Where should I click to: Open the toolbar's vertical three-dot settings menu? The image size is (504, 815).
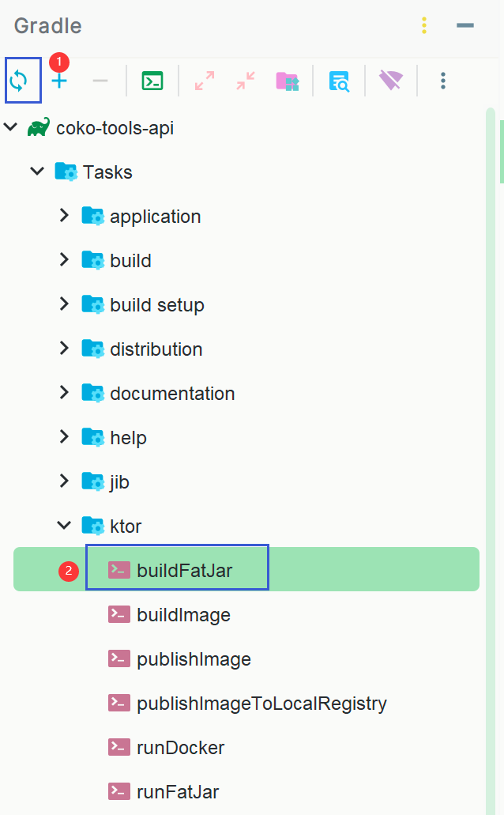pos(443,81)
